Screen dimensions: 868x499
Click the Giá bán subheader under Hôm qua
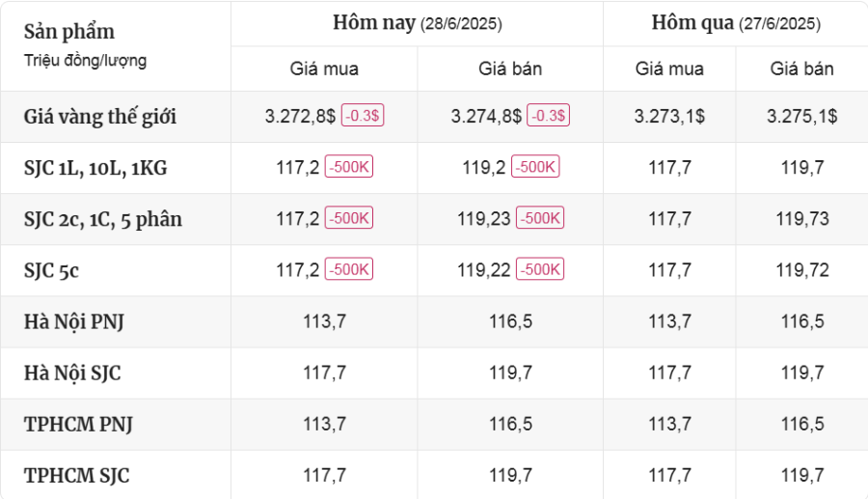pos(801,69)
